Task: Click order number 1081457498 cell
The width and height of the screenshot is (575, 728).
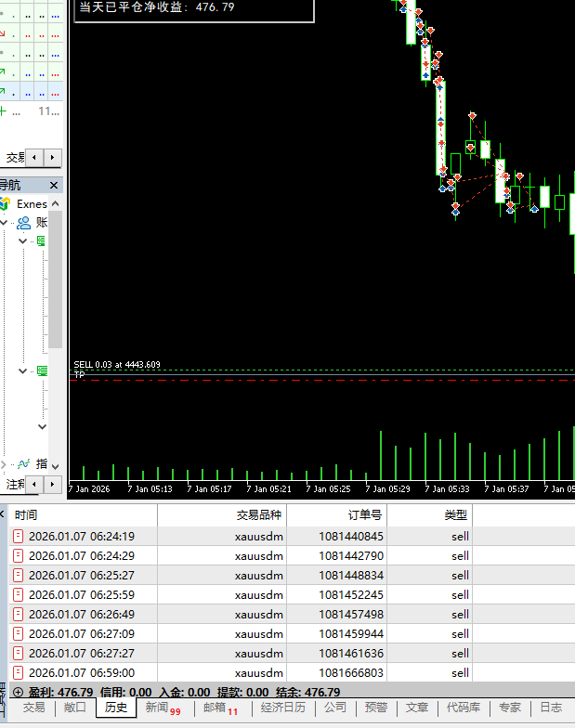Action: click(x=351, y=615)
